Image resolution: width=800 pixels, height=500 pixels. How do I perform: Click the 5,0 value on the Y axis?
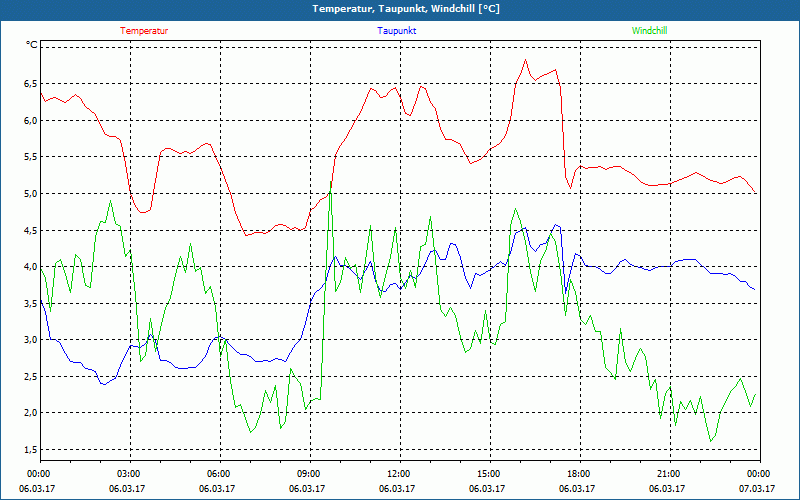coord(31,193)
